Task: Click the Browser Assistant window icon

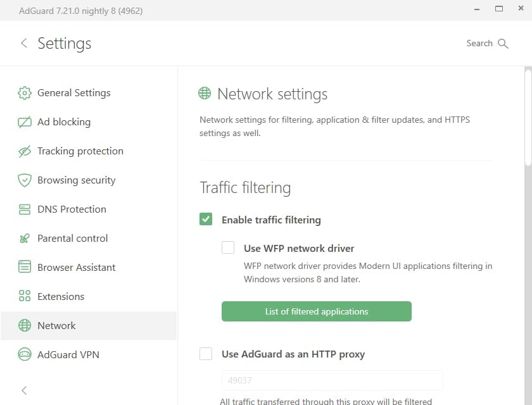Action: 25,268
